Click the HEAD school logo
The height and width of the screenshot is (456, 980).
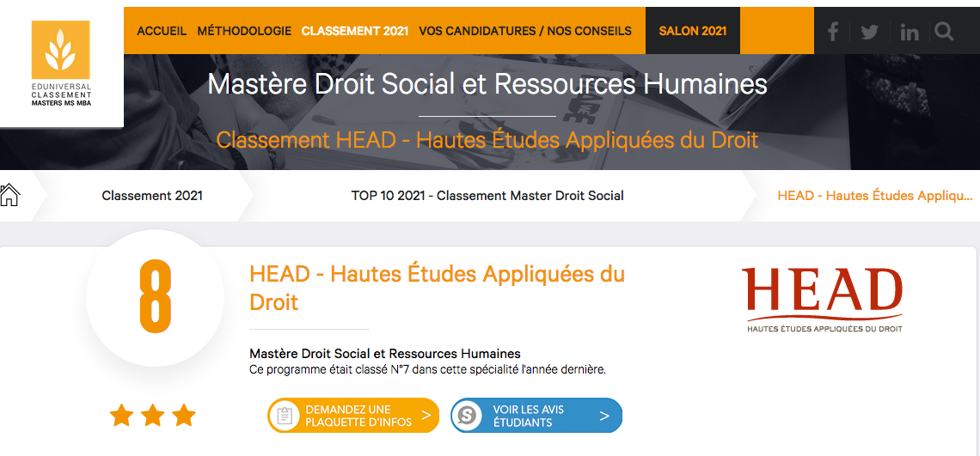click(823, 300)
